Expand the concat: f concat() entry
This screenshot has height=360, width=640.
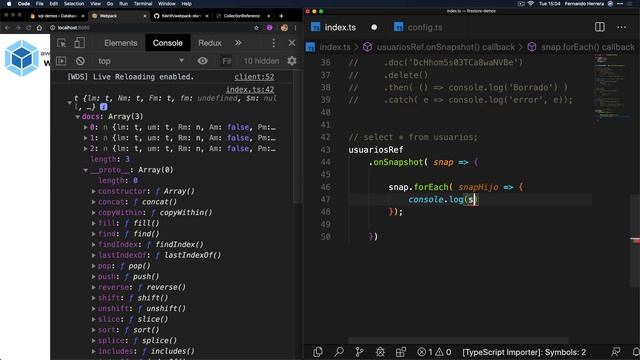point(93,202)
